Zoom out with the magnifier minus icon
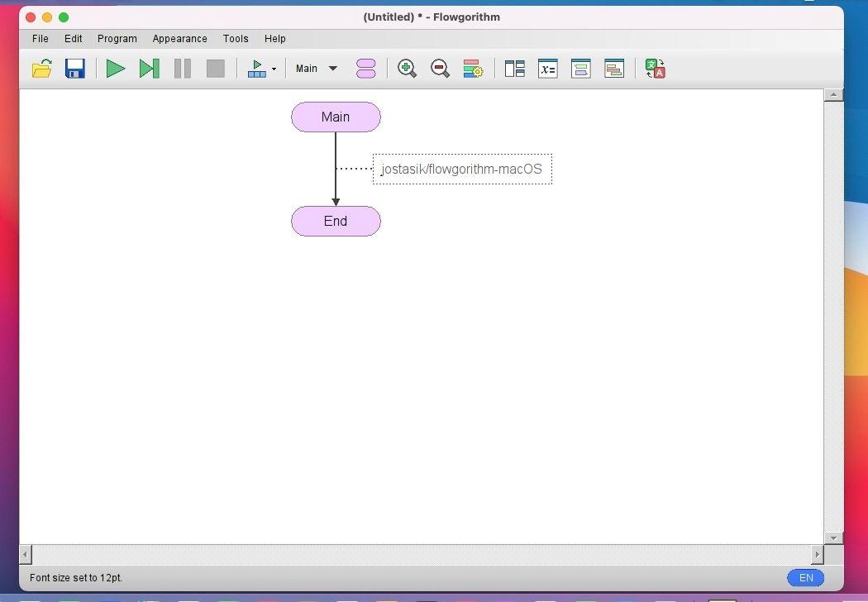868x602 pixels. click(x=440, y=69)
